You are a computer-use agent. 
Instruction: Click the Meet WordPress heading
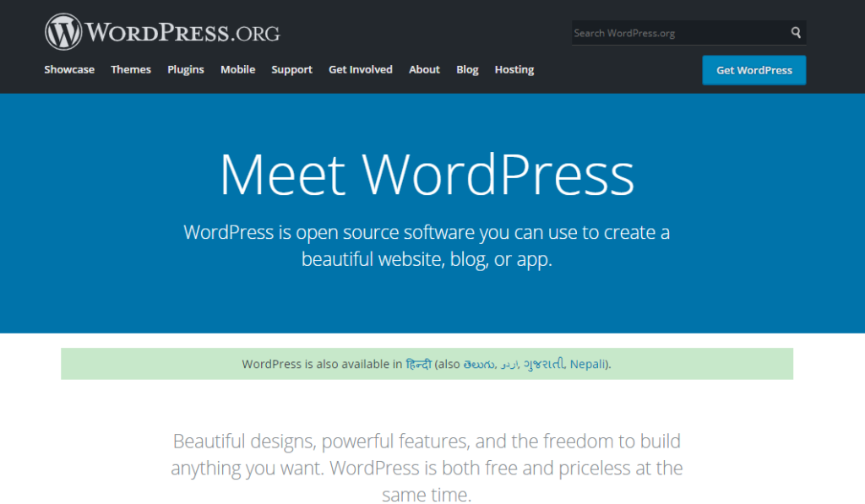coord(427,174)
